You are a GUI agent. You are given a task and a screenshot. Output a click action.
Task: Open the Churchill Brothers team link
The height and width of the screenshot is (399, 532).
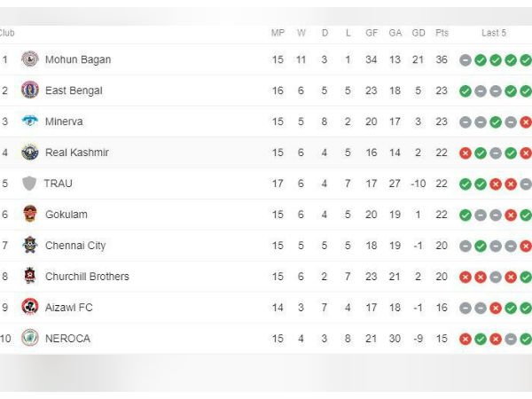pyautogui.click(x=87, y=277)
